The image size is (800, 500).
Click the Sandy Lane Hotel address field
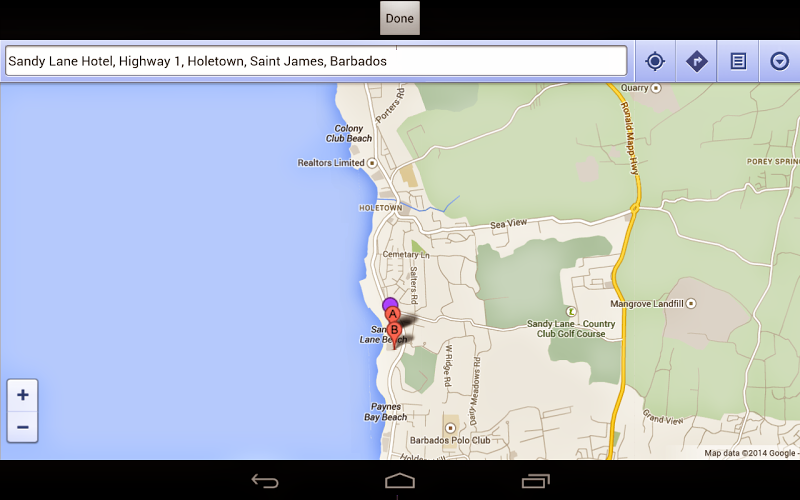coord(316,61)
